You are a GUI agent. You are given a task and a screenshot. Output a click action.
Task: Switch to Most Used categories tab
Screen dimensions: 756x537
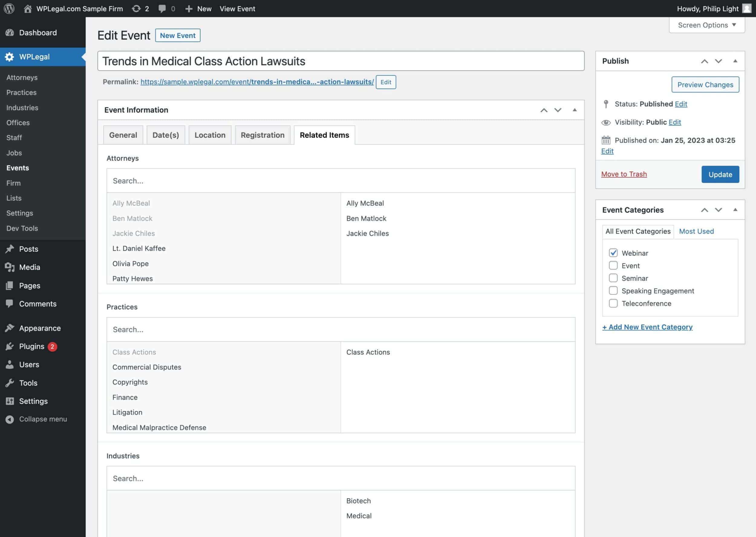pos(696,231)
